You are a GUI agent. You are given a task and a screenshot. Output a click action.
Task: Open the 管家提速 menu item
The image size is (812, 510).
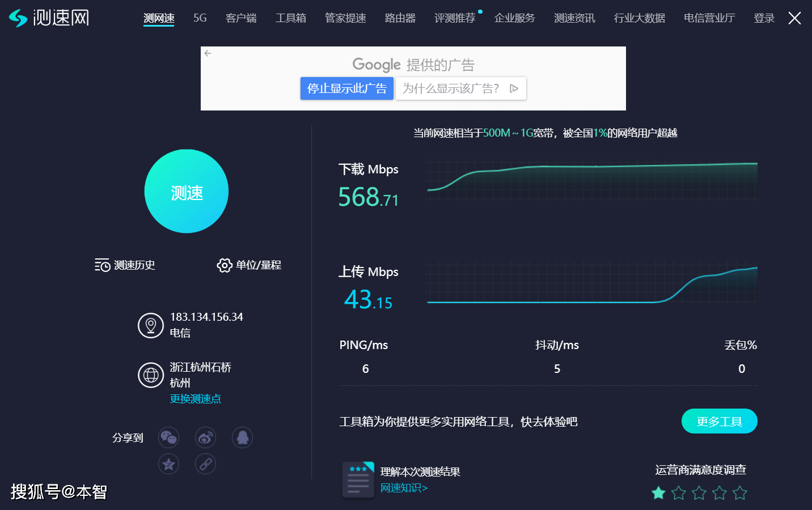(x=345, y=18)
